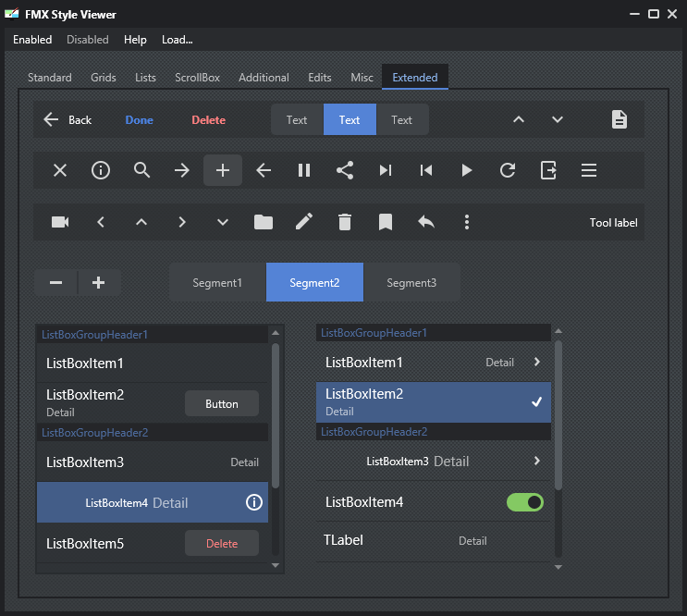Click the right chevron in the third toolbar
Image resolution: width=687 pixels, height=616 pixels.
coord(182,222)
